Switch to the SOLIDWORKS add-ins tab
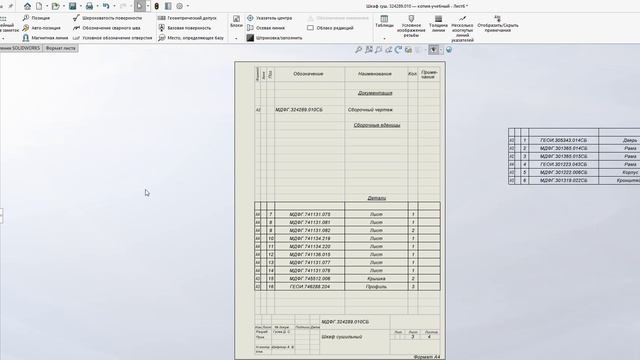The height and width of the screenshot is (360, 640). (20, 48)
